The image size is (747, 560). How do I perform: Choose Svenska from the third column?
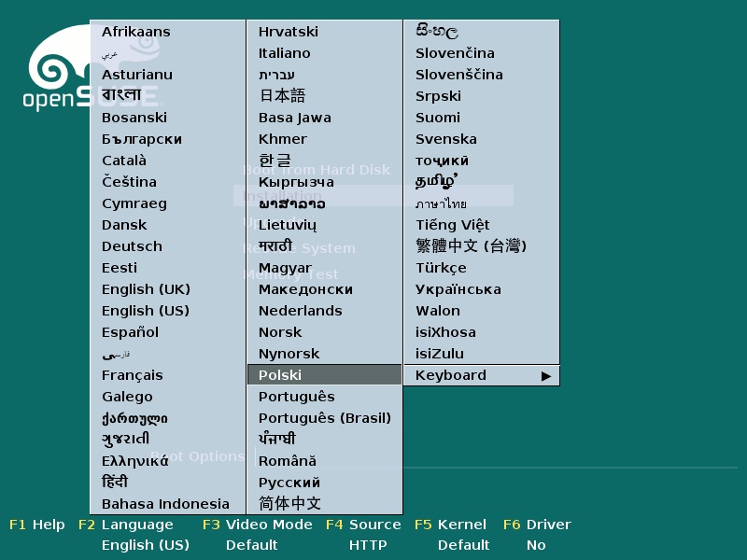coord(445,139)
